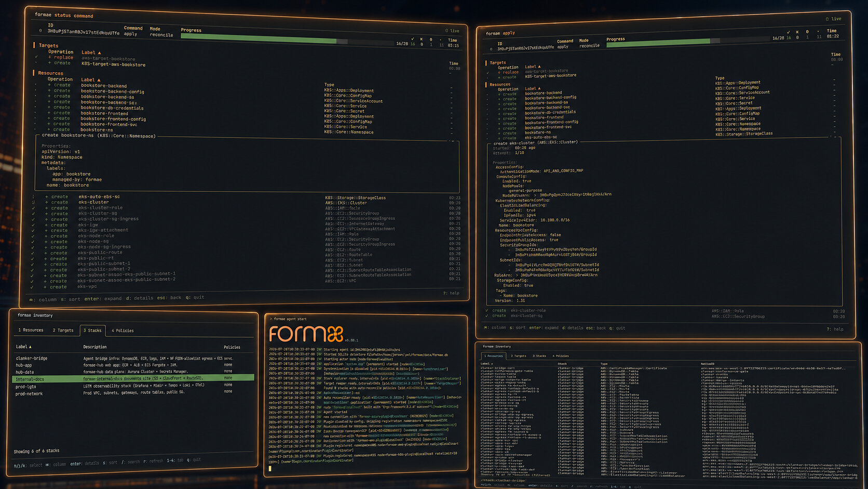Click '? help' in the status command window
This screenshot has width=868, height=489.
click(x=451, y=293)
